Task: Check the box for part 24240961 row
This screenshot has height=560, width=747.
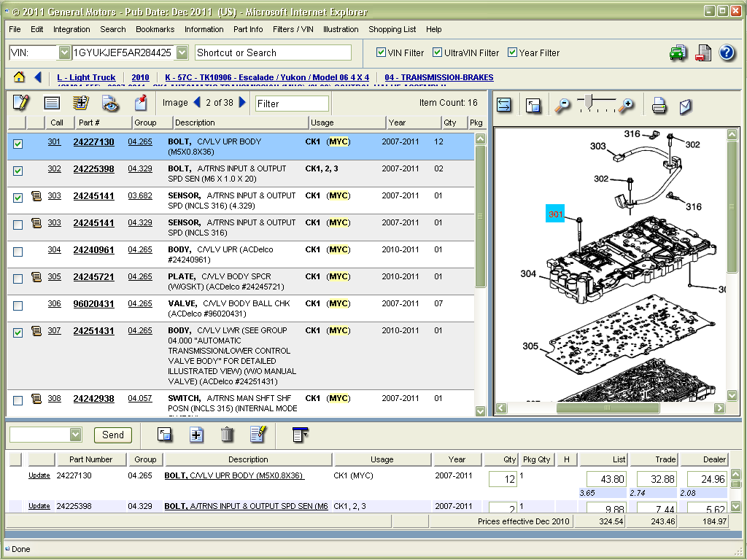Action: point(18,252)
